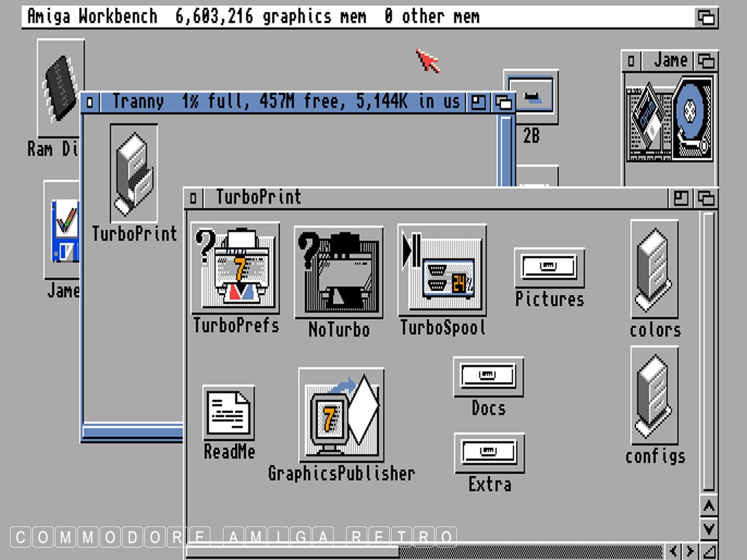Click the Workbench screen depth gadget
This screenshot has height=560, width=747.
[x=706, y=17]
